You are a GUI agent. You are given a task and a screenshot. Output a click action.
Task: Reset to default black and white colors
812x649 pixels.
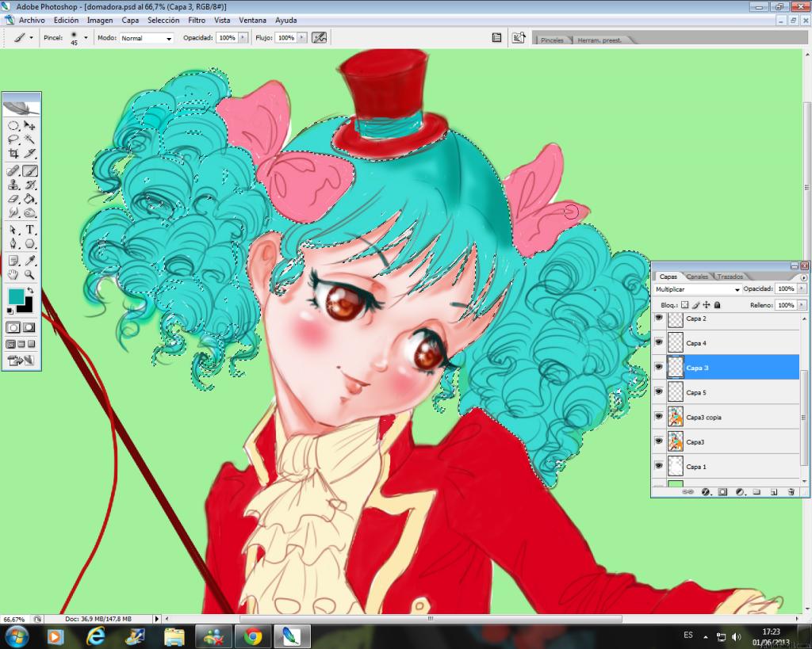pos(10,311)
